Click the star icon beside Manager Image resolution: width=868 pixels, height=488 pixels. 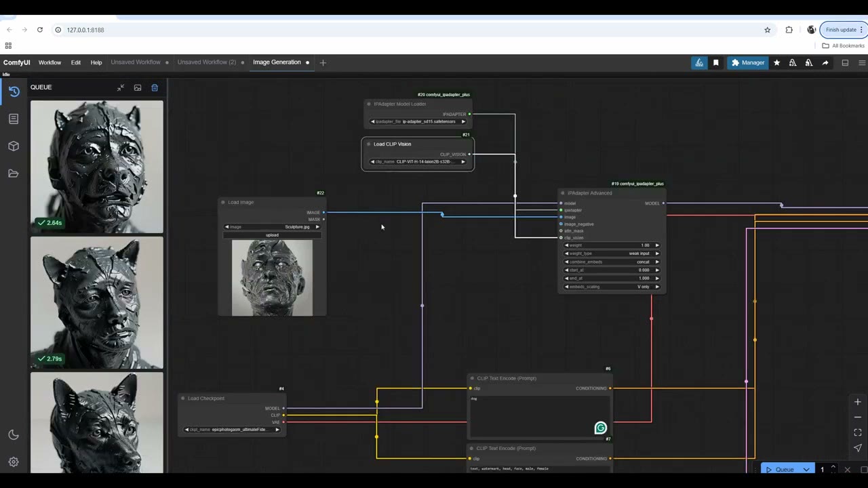pyautogui.click(x=776, y=62)
